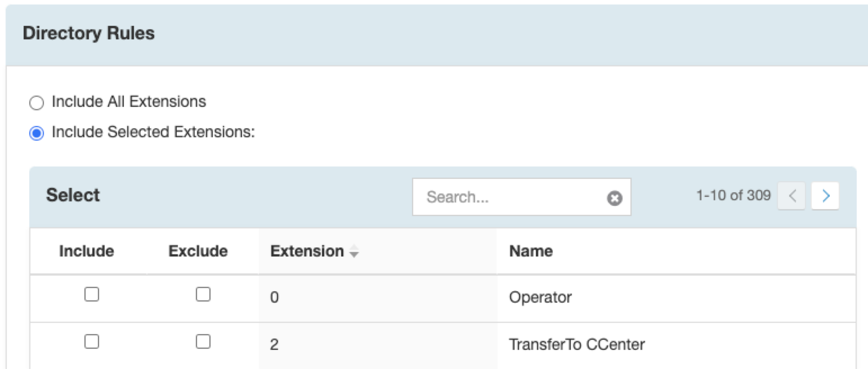Select Include Selected Extensions radio button
Screen dimensions: 868x369
click(x=36, y=133)
